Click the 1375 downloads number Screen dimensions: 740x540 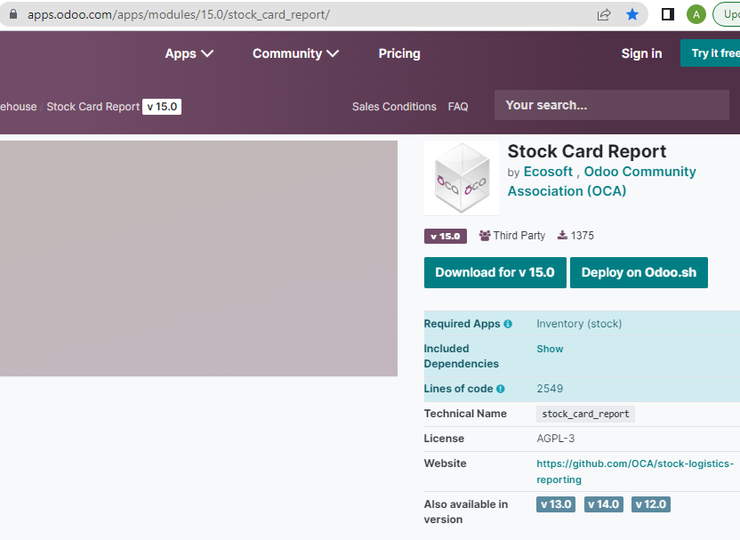click(582, 236)
